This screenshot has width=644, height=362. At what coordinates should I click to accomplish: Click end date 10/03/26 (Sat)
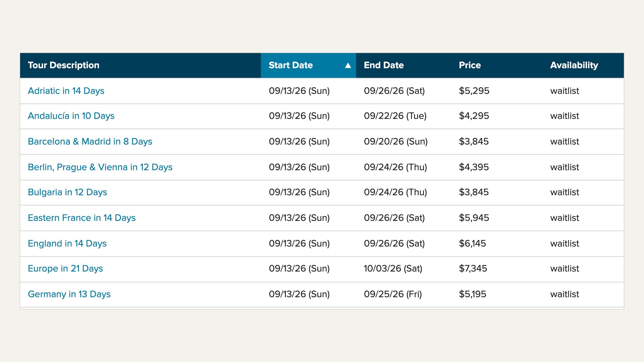393,269
